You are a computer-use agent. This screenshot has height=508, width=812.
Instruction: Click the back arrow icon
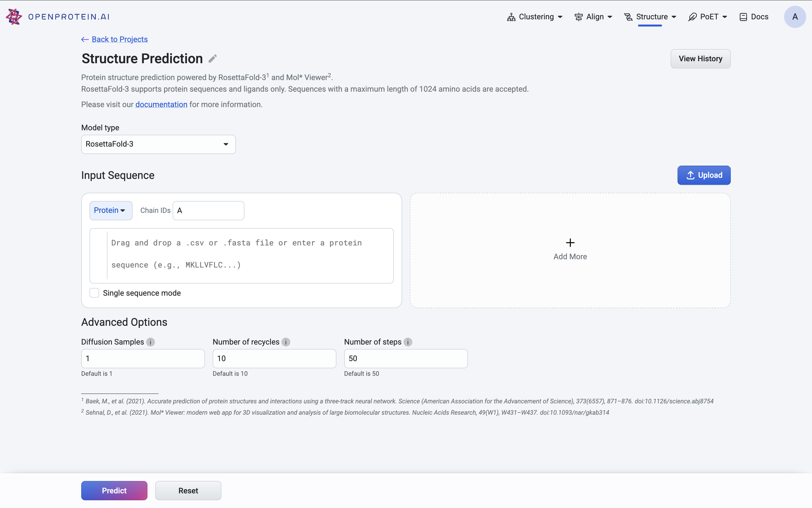(85, 40)
